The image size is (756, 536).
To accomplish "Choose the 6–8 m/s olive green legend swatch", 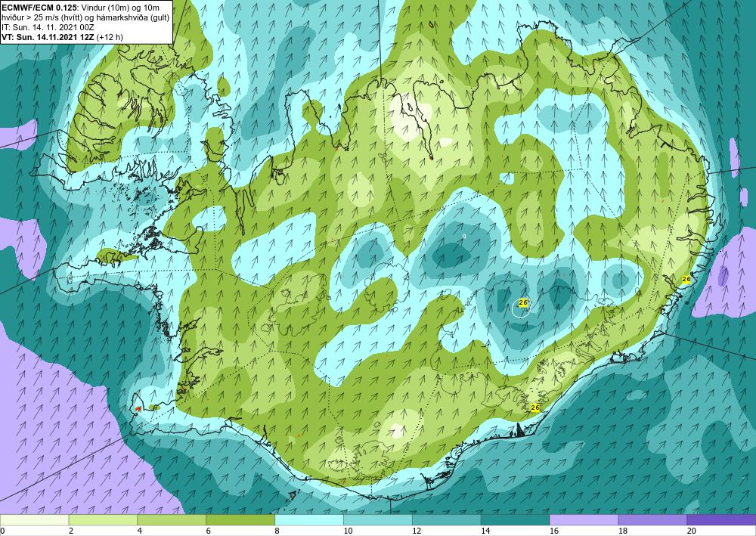I will (x=240, y=520).
